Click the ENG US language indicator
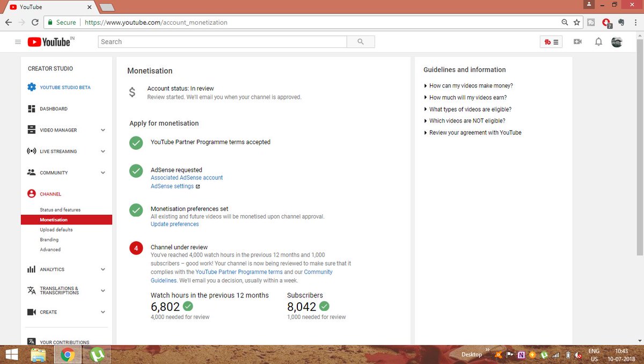This screenshot has height=364, width=644. coord(594,355)
